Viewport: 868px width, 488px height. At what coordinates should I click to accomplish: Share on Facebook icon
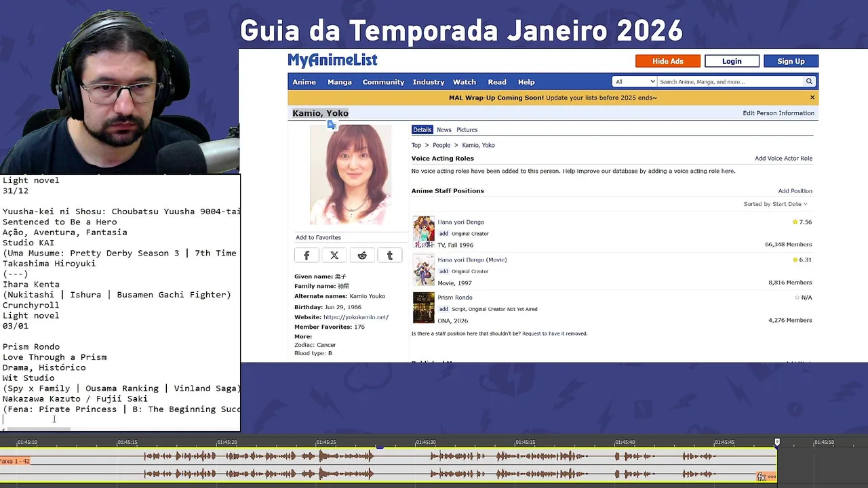pyautogui.click(x=307, y=256)
